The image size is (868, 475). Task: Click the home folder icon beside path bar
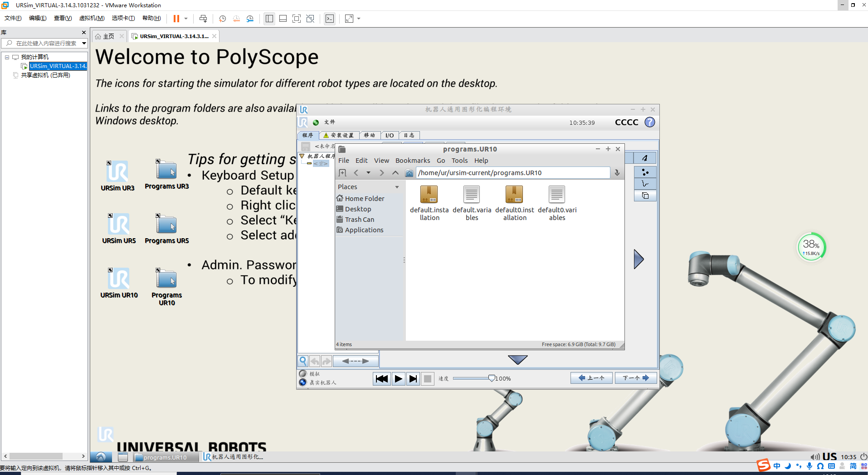coord(409,173)
